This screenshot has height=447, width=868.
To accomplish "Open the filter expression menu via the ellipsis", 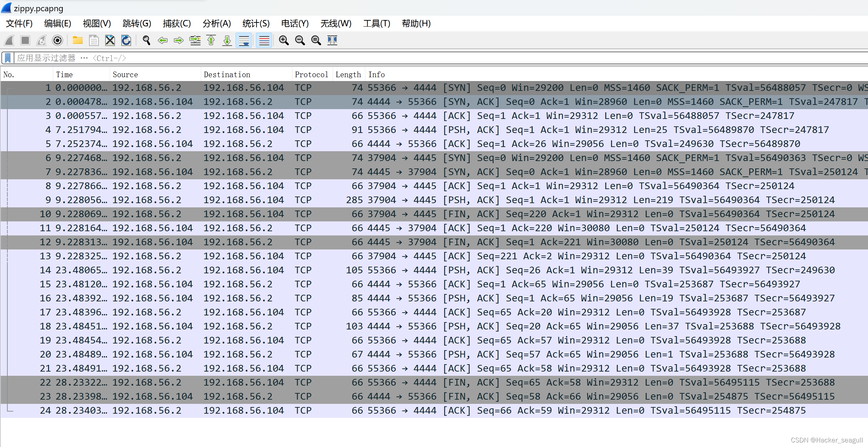I will coord(84,58).
